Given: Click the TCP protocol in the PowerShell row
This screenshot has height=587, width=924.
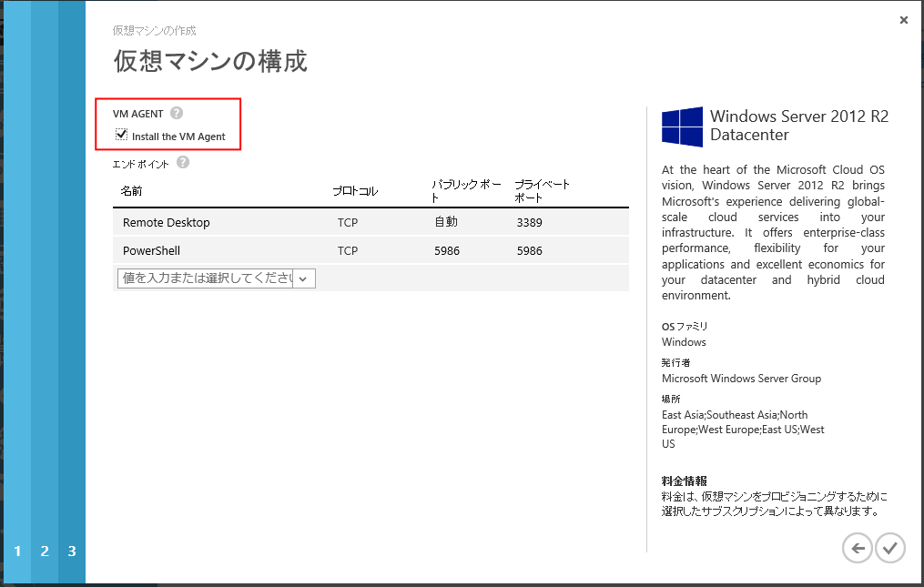Looking at the screenshot, I should pos(348,250).
